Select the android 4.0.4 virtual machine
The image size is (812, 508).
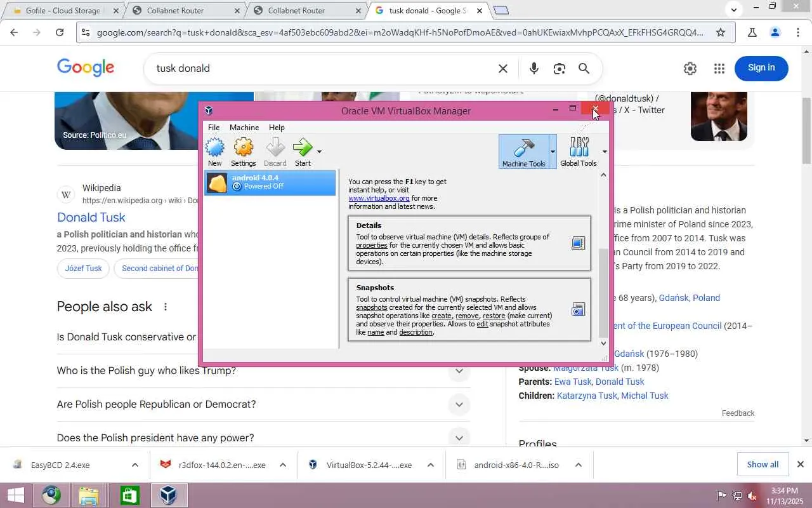pyautogui.click(x=270, y=183)
